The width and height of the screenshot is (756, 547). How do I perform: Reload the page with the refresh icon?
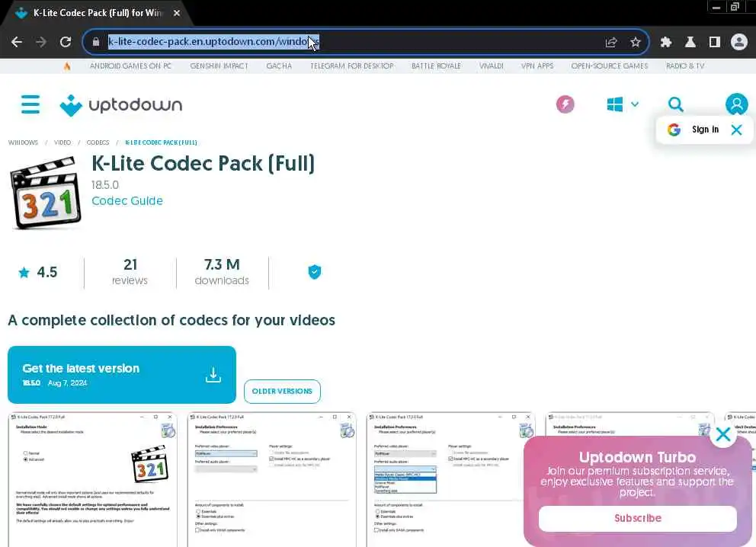pyautogui.click(x=66, y=42)
